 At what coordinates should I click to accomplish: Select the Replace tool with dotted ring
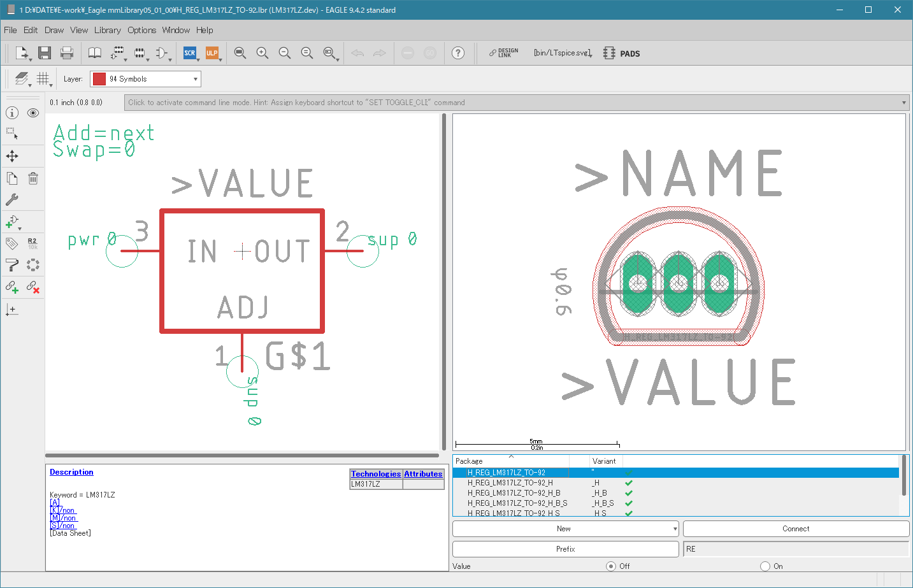point(33,265)
